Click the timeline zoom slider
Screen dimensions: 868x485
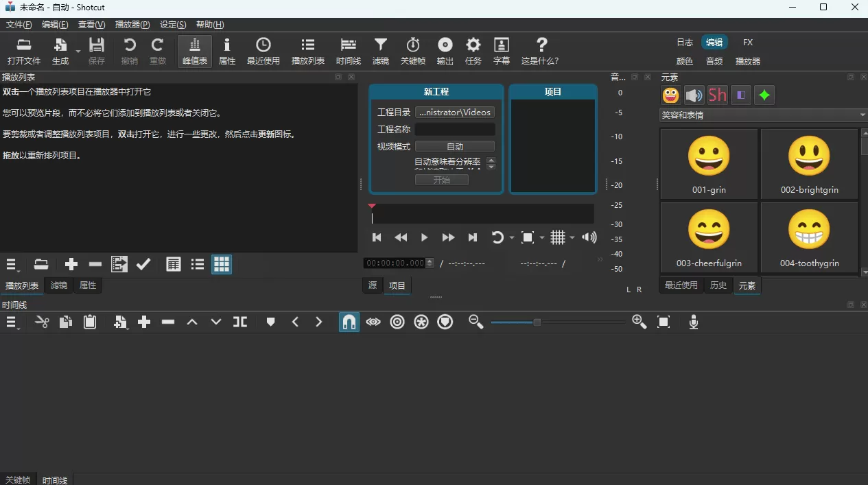pyautogui.click(x=557, y=322)
